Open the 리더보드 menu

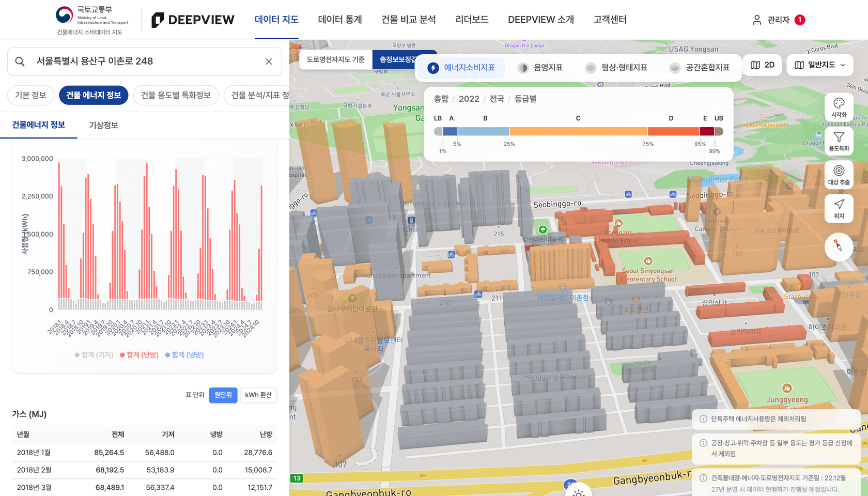click(x=472, y=20)
